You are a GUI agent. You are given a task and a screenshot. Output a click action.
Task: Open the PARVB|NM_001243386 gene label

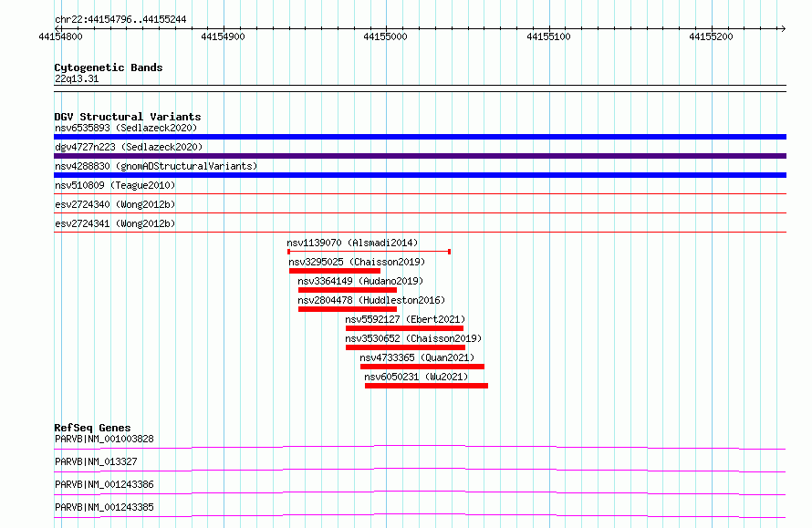point(104,484)
